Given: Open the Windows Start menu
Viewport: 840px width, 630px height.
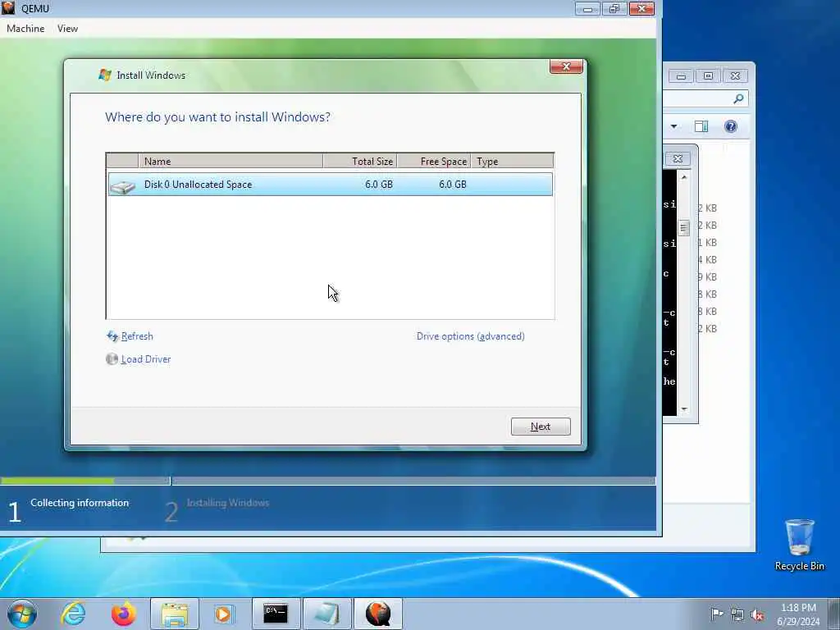Looking at the screenshot, I should tap(22, 614).
